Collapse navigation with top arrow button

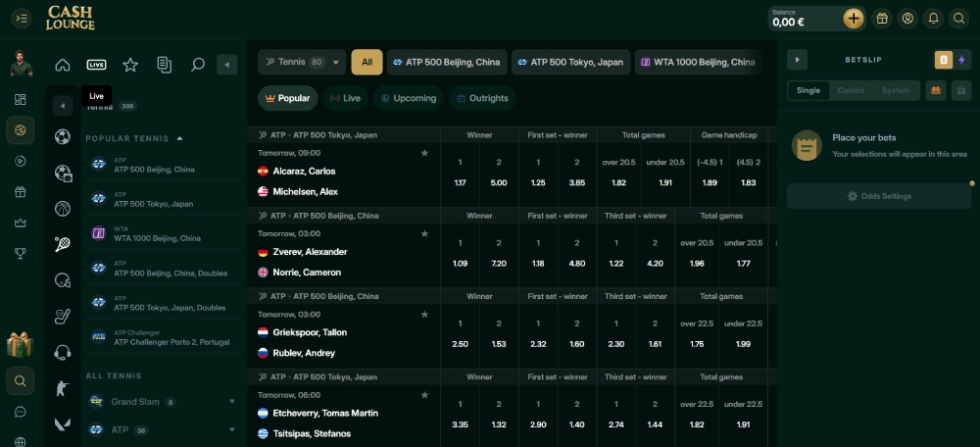[227, 65]
